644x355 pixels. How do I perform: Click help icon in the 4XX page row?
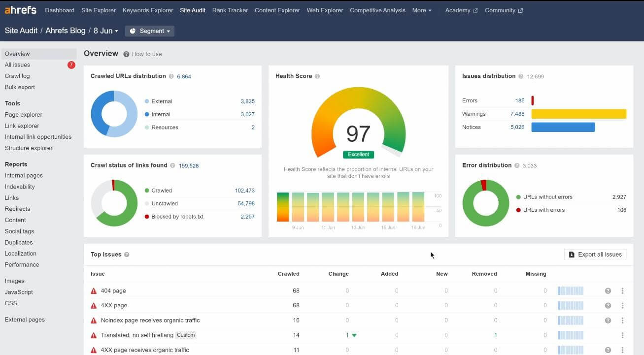(608, 306)
